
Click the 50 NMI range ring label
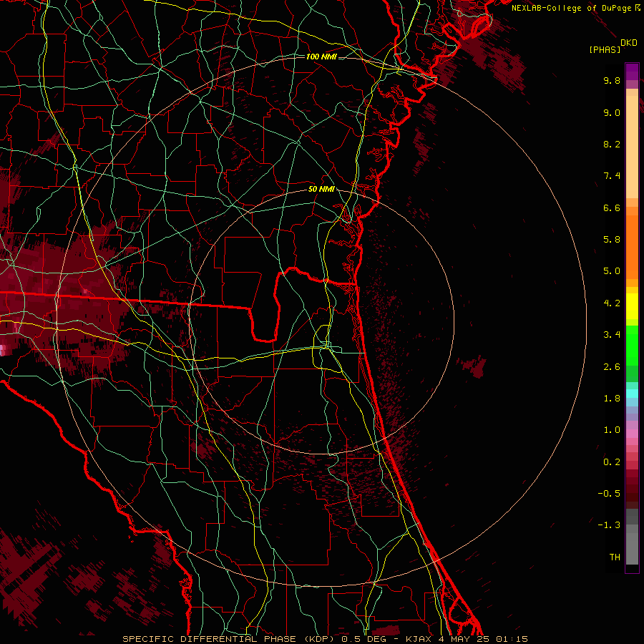tap(321, 190)
